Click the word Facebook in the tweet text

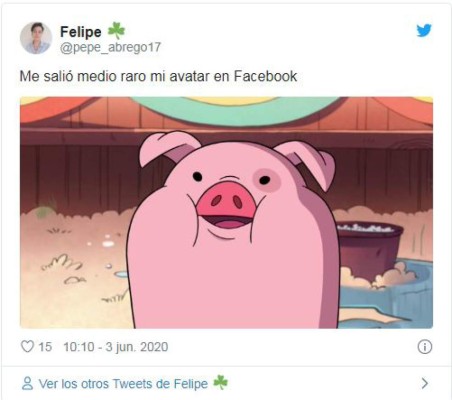coord(265,76)
